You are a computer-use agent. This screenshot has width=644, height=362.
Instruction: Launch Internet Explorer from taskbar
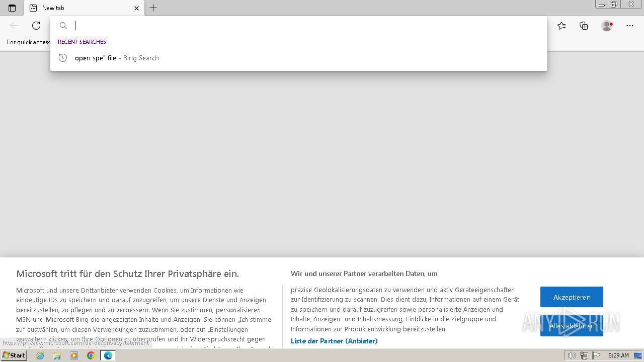tap(40, 355)
